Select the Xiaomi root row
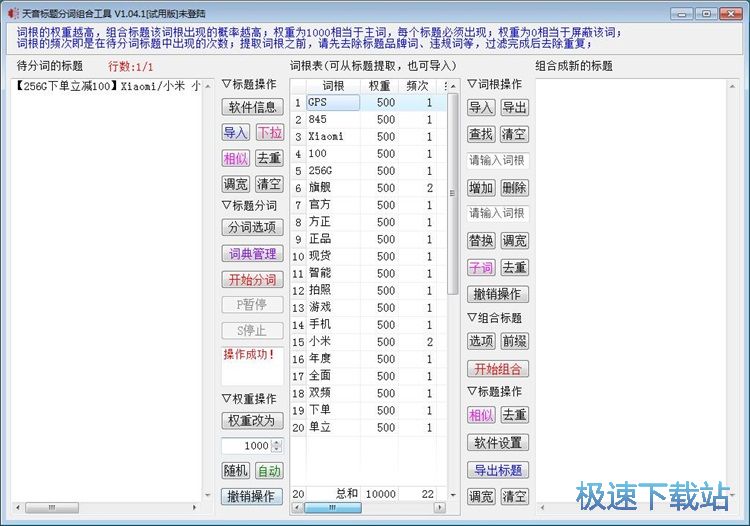Image resolution: width=750 pixels, height=526 pixels. (x=369, y=137)
